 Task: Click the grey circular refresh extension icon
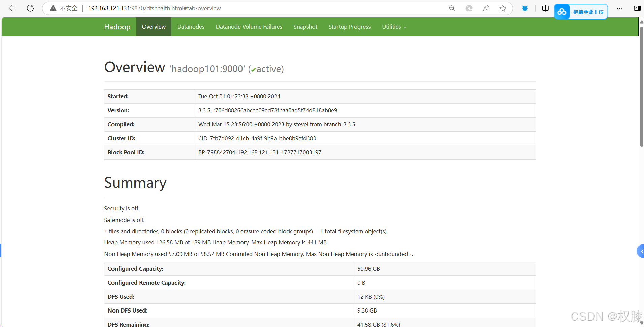(469, 8)
